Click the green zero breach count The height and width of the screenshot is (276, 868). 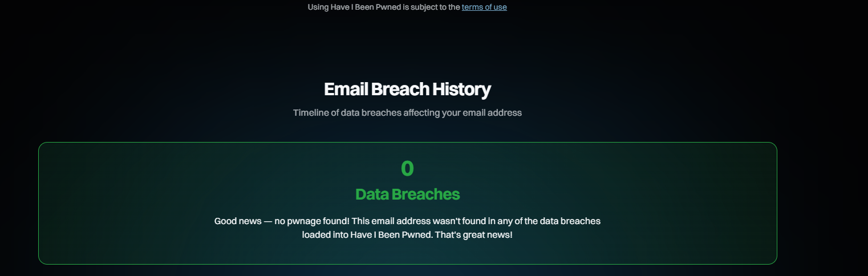[407, 168]
